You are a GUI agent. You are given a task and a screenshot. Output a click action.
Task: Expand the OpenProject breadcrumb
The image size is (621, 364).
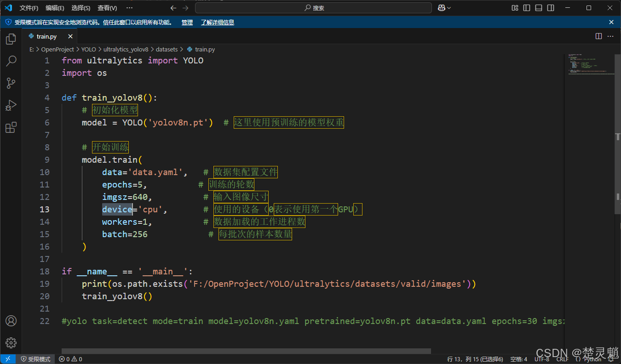tap(57, 49)
